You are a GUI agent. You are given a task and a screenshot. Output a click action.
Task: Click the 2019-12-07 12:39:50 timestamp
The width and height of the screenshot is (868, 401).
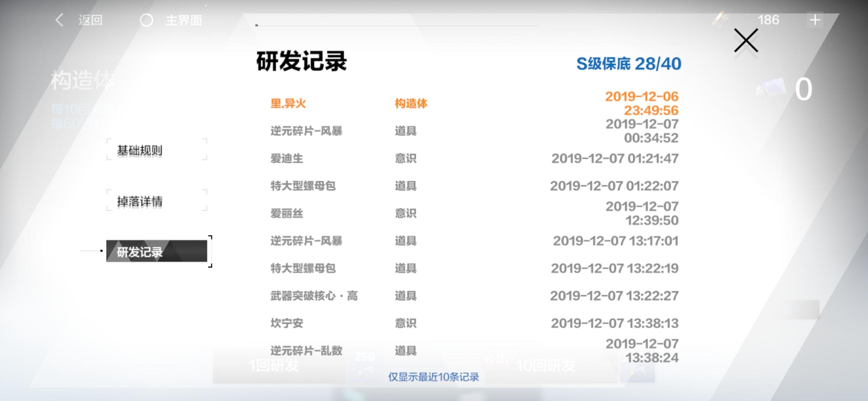click(642, 213)
